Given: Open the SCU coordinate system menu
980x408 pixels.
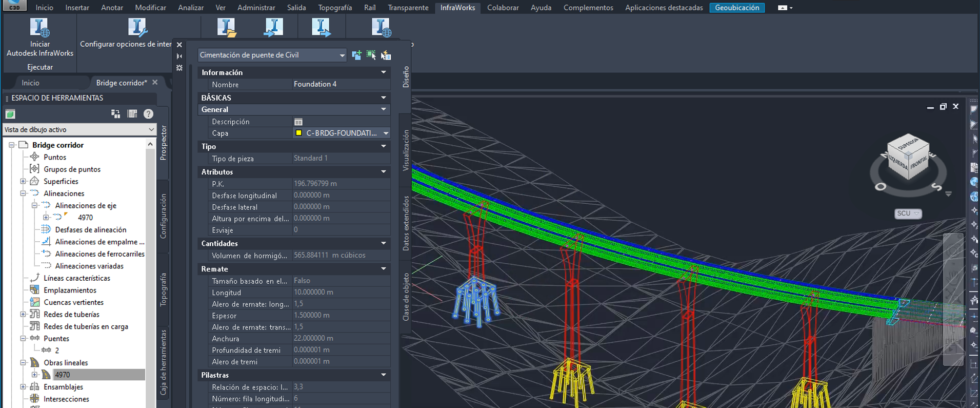Looking at the screenshot, I should click(x=908, y=213).
